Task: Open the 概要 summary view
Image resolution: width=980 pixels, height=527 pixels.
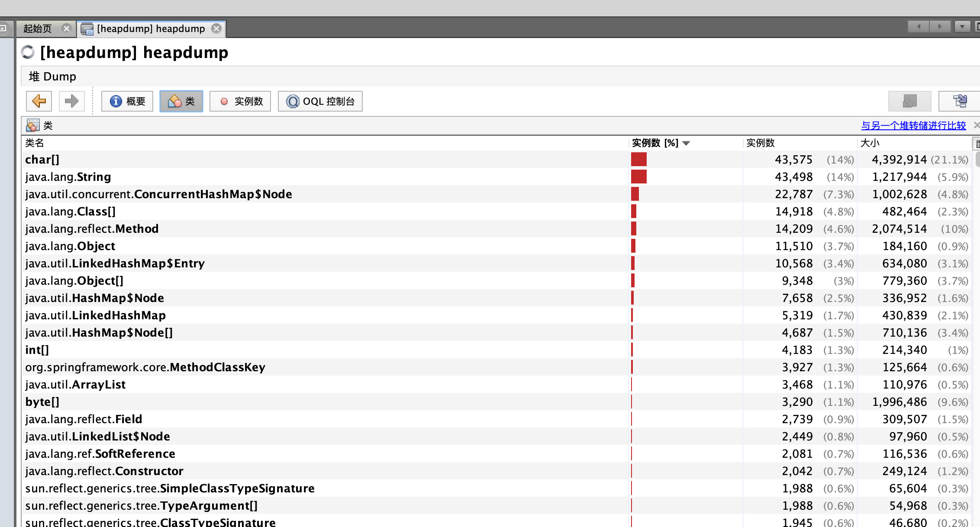Action: 127,101
